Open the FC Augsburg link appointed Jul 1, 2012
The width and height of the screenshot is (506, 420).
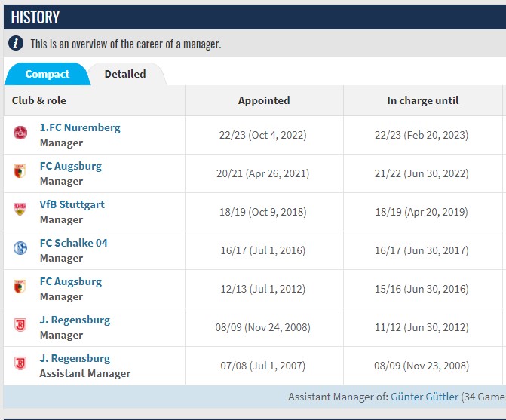point(71,281)
